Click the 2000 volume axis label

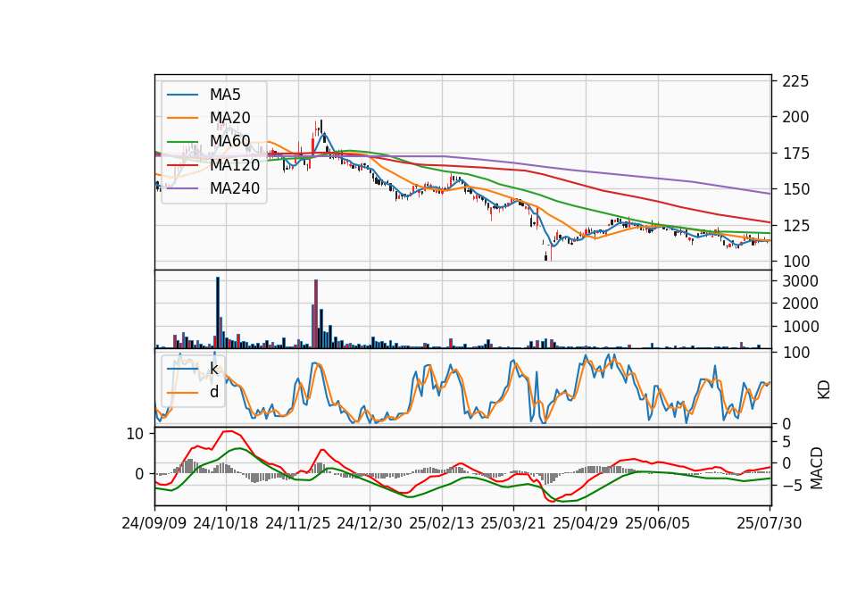(x=800, y=304)
